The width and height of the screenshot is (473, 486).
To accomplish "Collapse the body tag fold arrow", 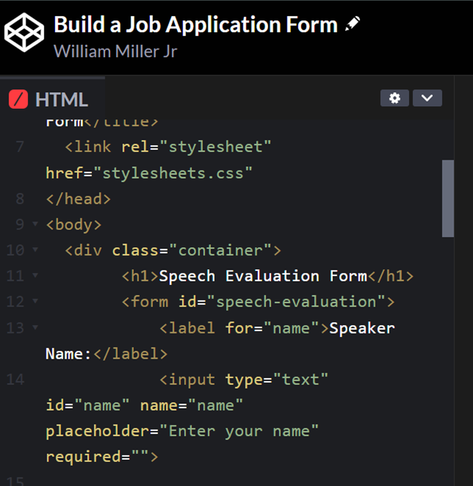I will [35, 224].
